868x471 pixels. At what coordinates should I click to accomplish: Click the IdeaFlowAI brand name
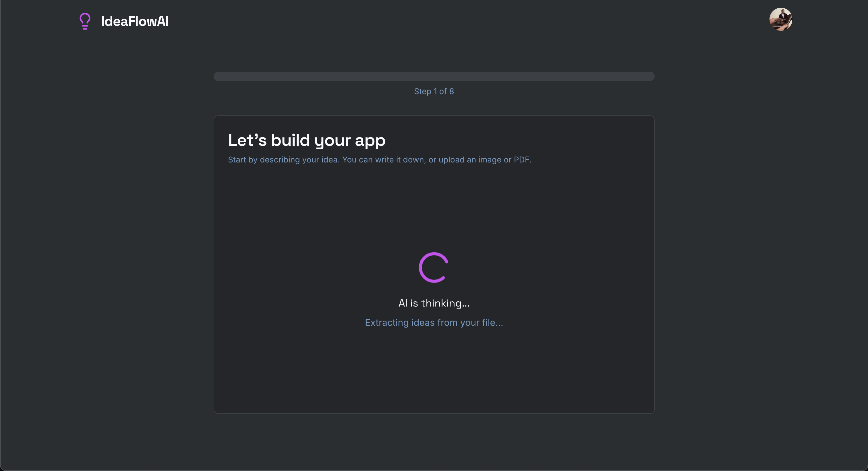tap(135, 21)
